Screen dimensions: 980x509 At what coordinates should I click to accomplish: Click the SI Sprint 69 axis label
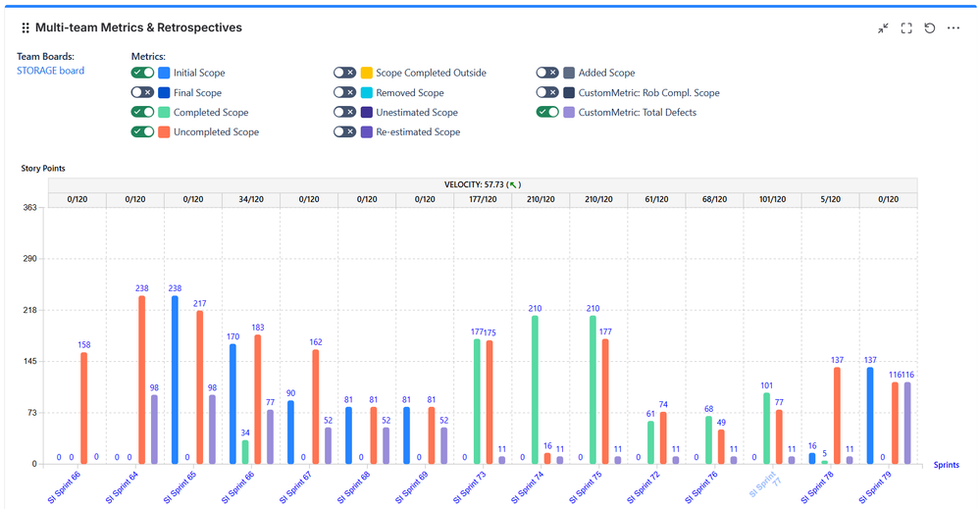[x=412, y=487]
